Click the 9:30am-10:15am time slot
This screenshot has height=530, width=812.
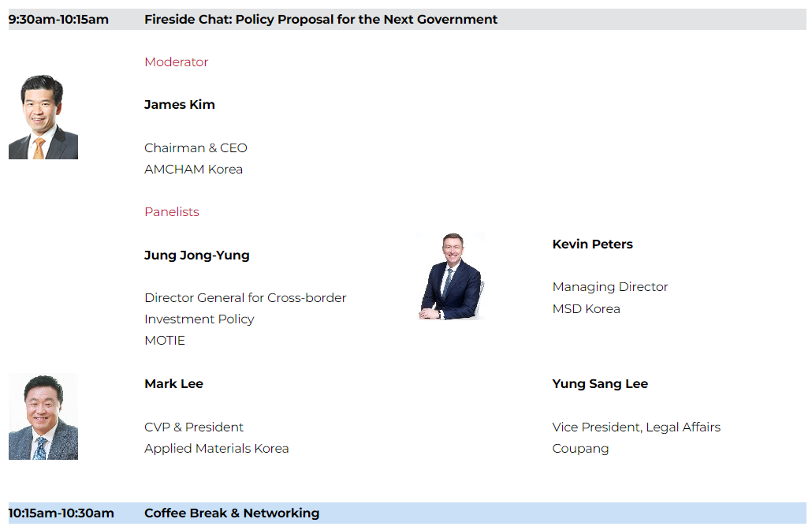[58, 20]
